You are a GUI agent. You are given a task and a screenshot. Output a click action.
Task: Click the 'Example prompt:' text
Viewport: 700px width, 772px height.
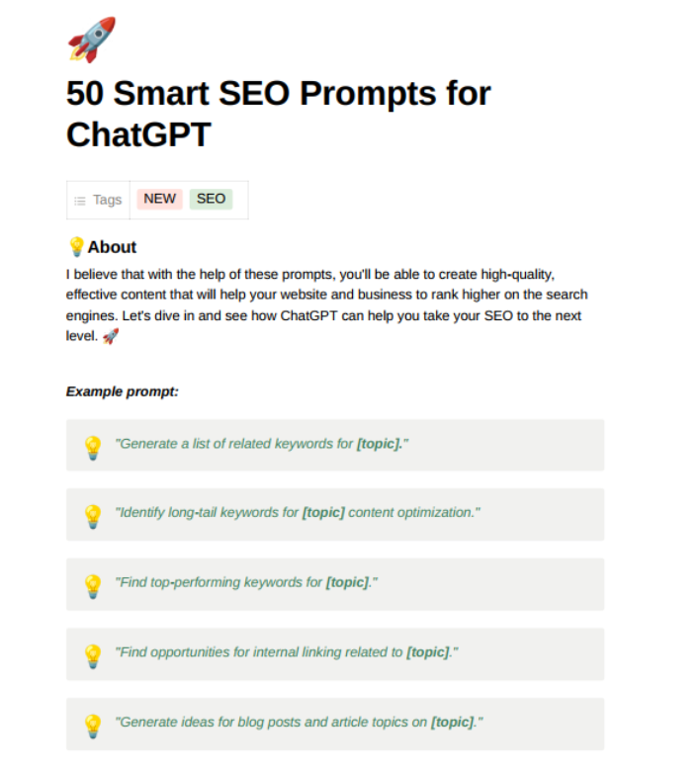[x=123, y=391]
